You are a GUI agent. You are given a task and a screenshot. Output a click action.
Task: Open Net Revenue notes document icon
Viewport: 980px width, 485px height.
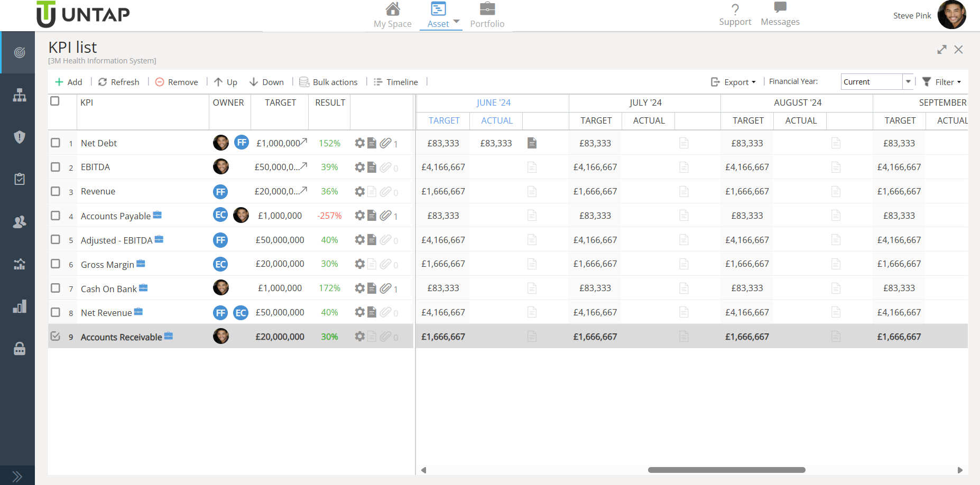coord(372,312)
